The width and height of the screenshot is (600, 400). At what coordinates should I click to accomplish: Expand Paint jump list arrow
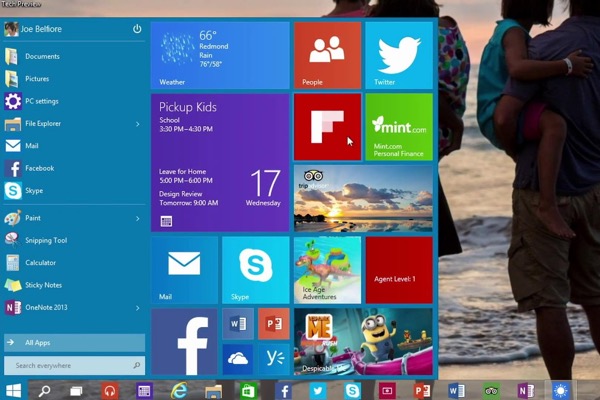[137, 219]
